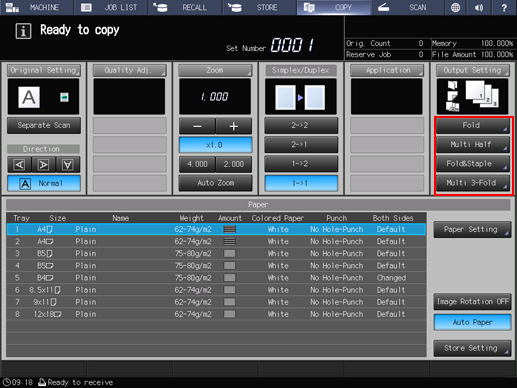Click tray 8 12x18 orientation icon
The image size is (517, 388).
(x=57, y=314)
